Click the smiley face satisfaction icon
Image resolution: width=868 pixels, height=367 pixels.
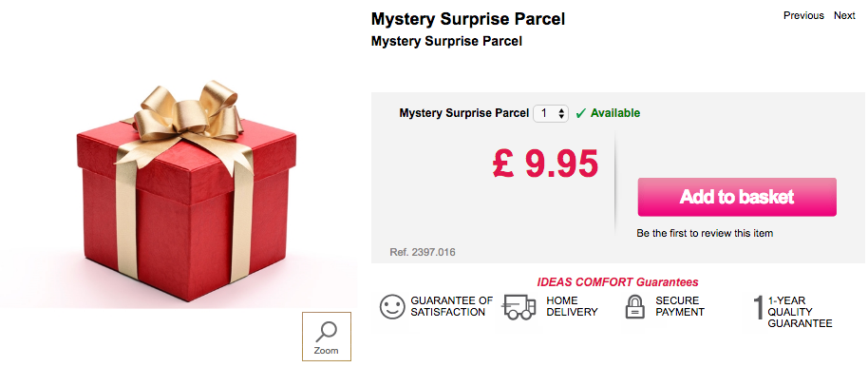pyautogui.click(x=392, y=306)
